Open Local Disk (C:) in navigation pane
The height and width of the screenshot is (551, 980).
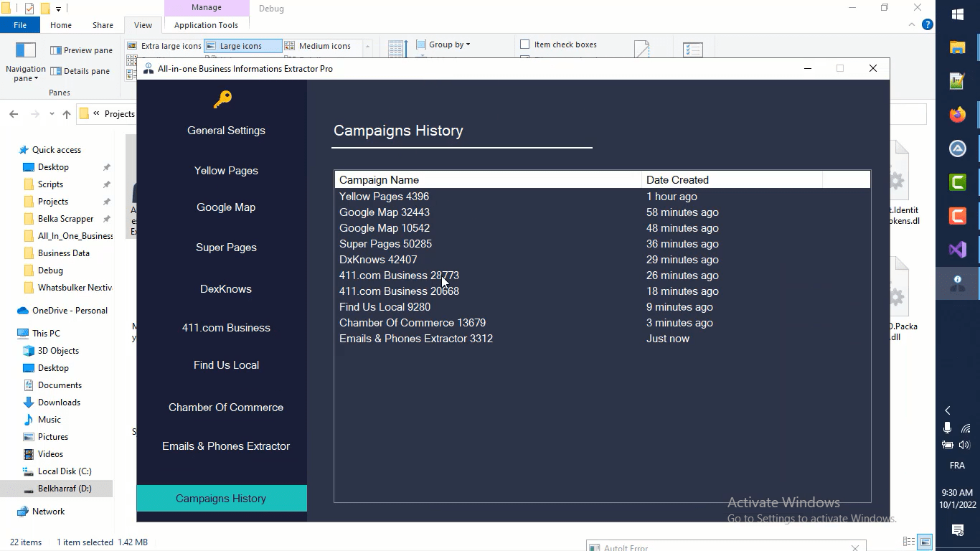pos(65,471)
